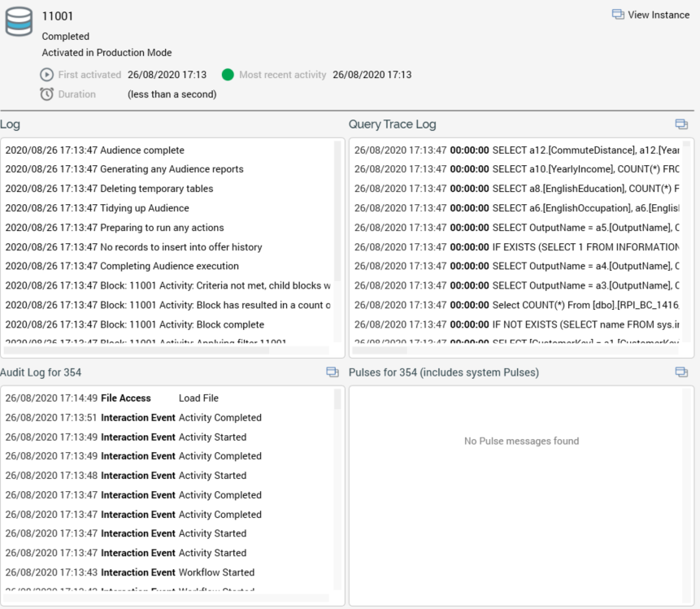The width and height of the screenshot is (700, 609).
Task: Select the IF EXISTS query trace row
Action: 516,247
